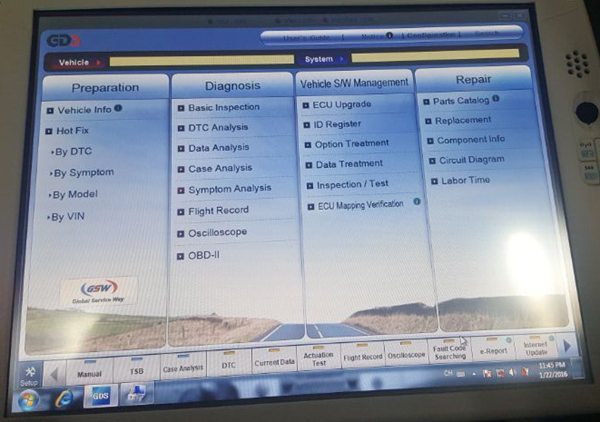The width and height of the screenshot is (600, 422).
Task: Switch to the e-Report tab
Action: 493,348
